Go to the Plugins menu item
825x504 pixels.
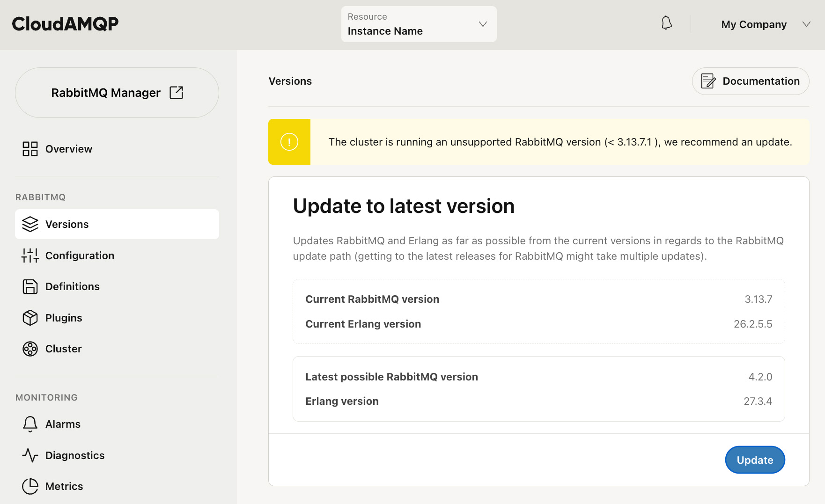64,318
